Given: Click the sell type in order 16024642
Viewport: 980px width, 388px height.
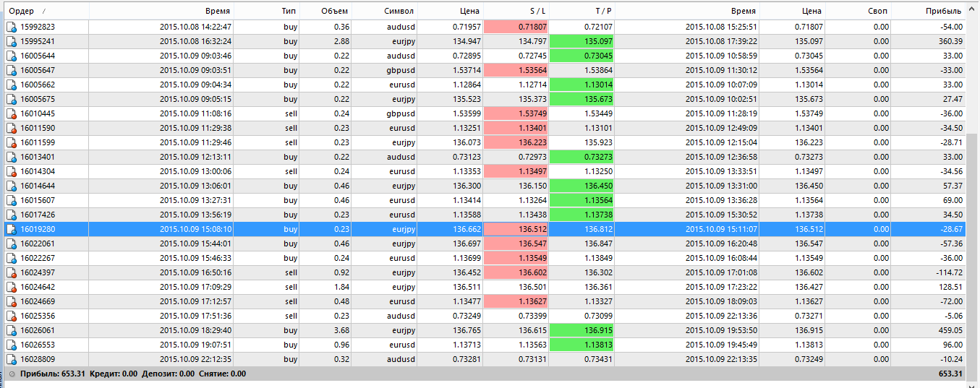Looking at the screenshot, I should 291,287.
